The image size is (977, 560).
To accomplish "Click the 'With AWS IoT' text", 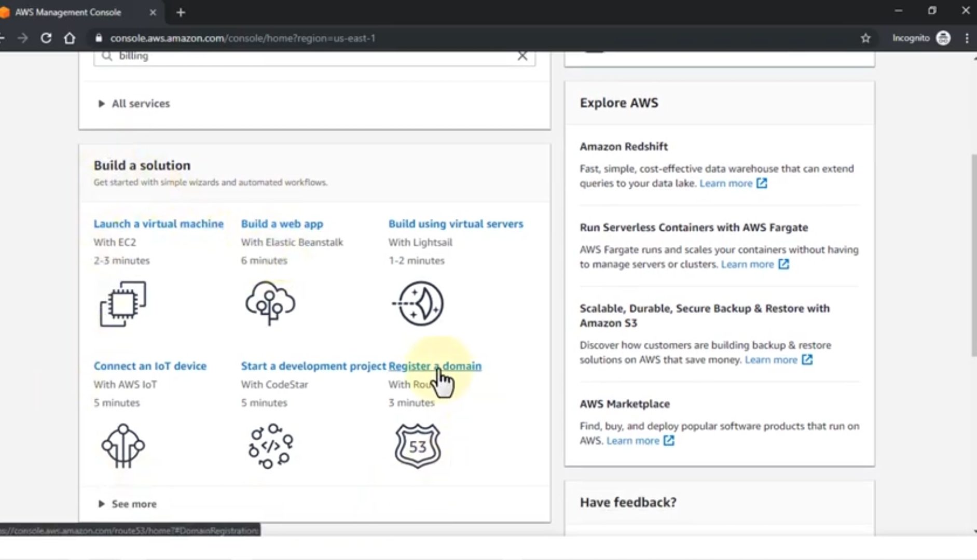I will pyautogui.click(x=125, y=384).
